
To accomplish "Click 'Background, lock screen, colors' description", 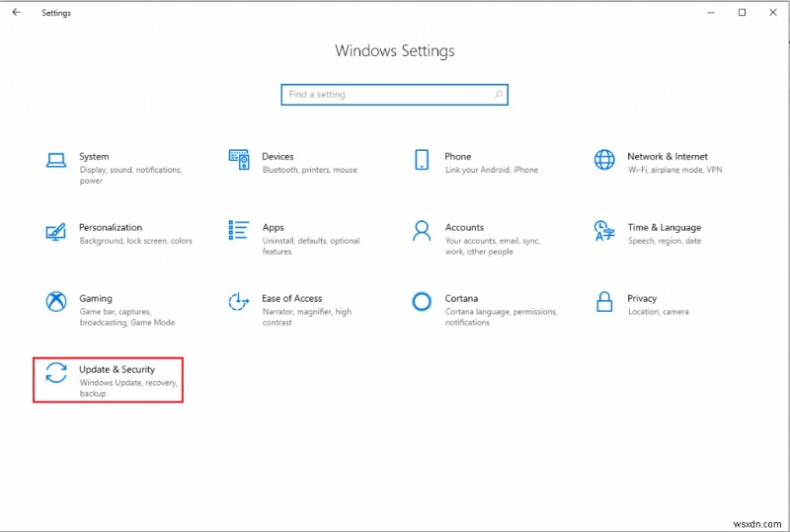I will tap(135, 241).
